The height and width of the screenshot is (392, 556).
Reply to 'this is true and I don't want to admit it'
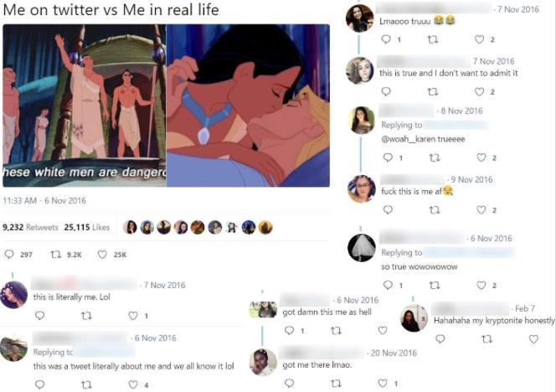click(x=385, y=92)
